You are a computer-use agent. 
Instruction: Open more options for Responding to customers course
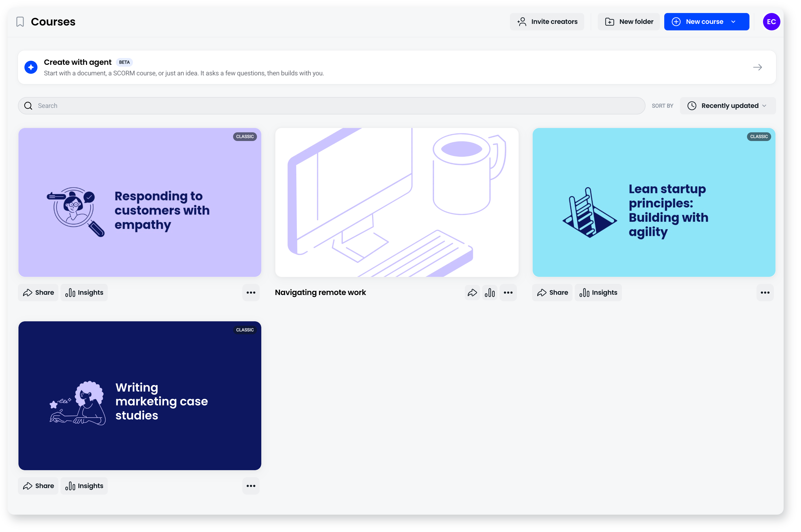(x=251, y=293)
